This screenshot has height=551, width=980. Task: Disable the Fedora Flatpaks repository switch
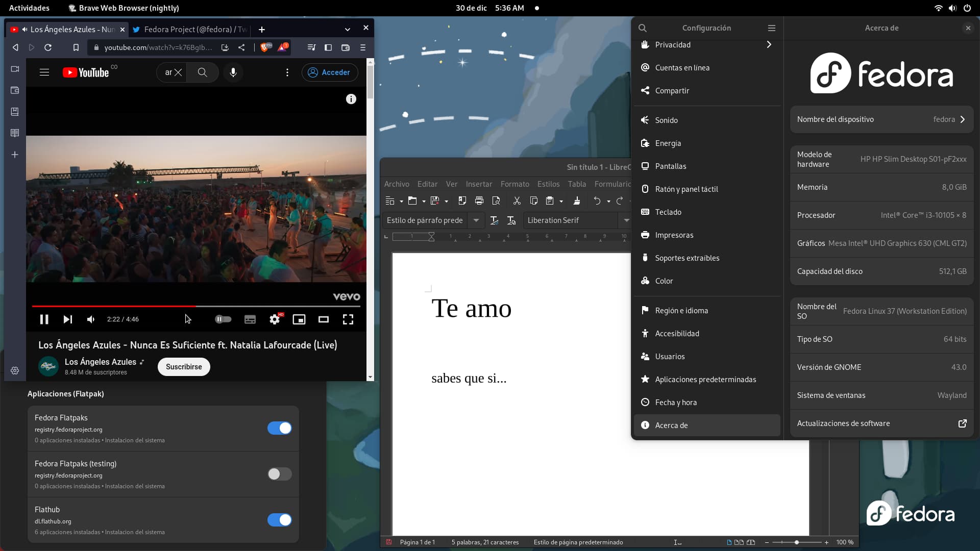click(279, 428)
